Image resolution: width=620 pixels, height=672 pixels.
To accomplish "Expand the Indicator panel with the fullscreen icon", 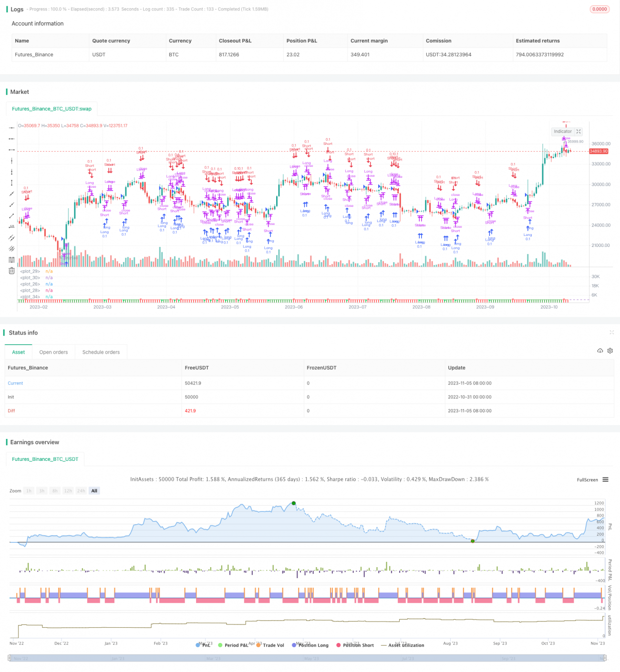I will (579, 132).
